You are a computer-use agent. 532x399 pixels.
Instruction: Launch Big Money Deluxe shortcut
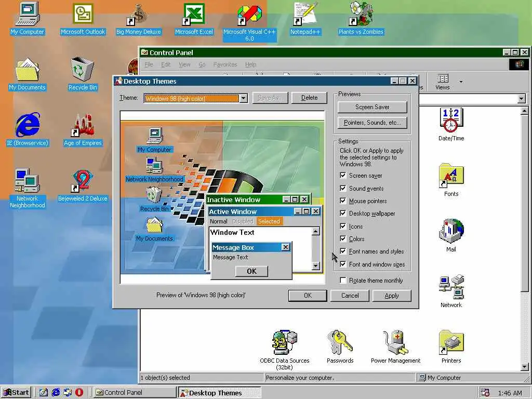pos(138,18)
